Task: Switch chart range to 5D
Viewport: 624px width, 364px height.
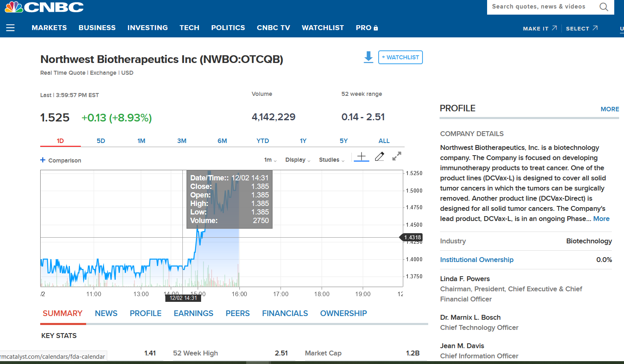Action: click(x=101, y=141)
